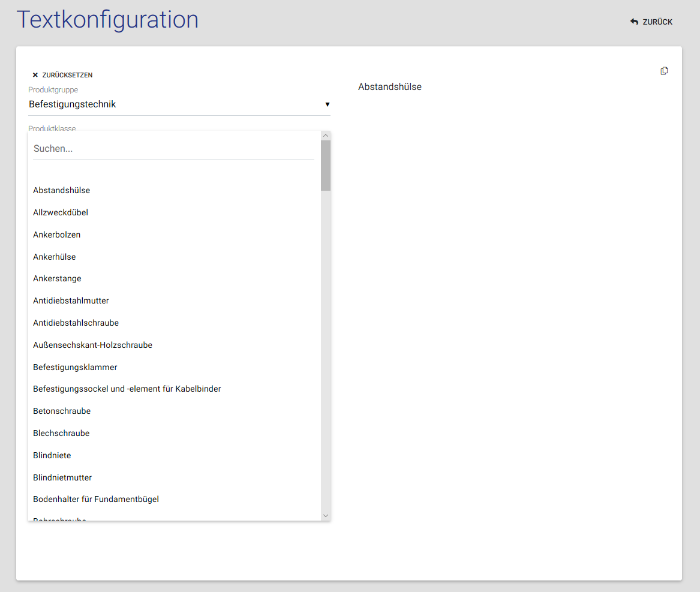Click the X icon beside Zurücksetzen
The width and height of the screenshot is (700, 592).
[35, 75]
